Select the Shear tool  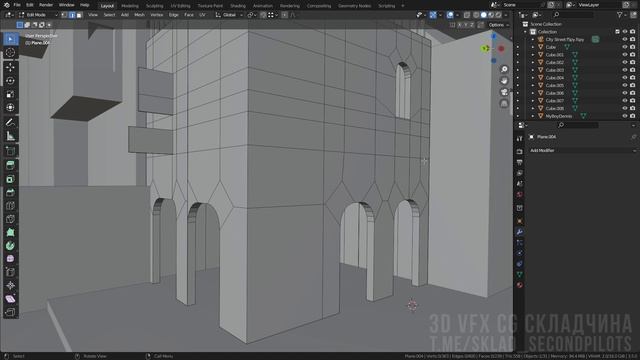click(10, 299)
